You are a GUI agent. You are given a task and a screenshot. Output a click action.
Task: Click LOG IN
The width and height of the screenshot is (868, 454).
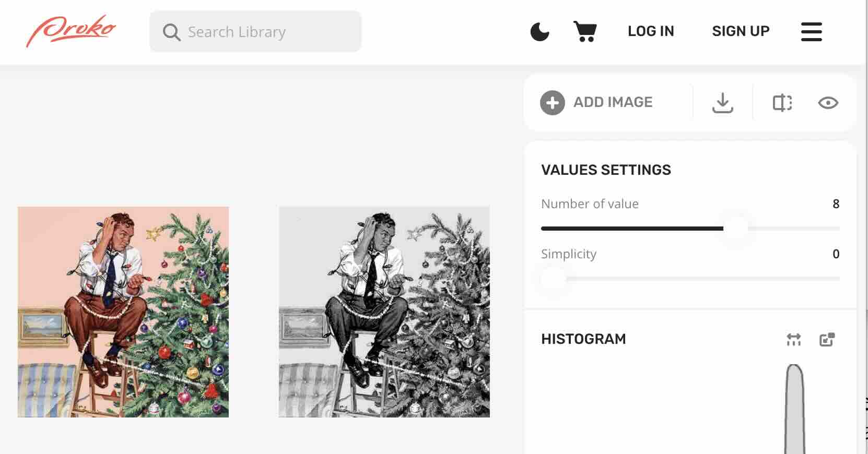click(x=651, y=31)
